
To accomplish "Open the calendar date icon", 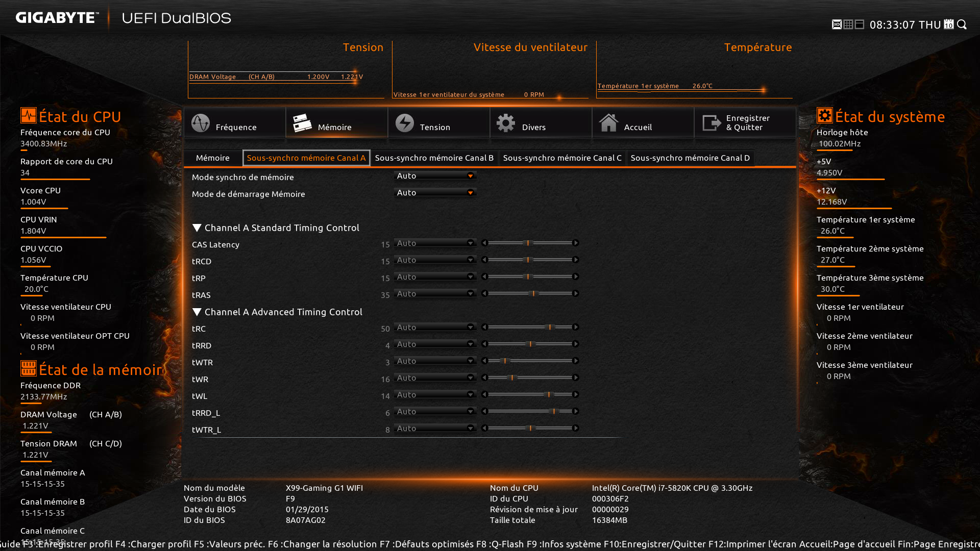I will point(949,24).
